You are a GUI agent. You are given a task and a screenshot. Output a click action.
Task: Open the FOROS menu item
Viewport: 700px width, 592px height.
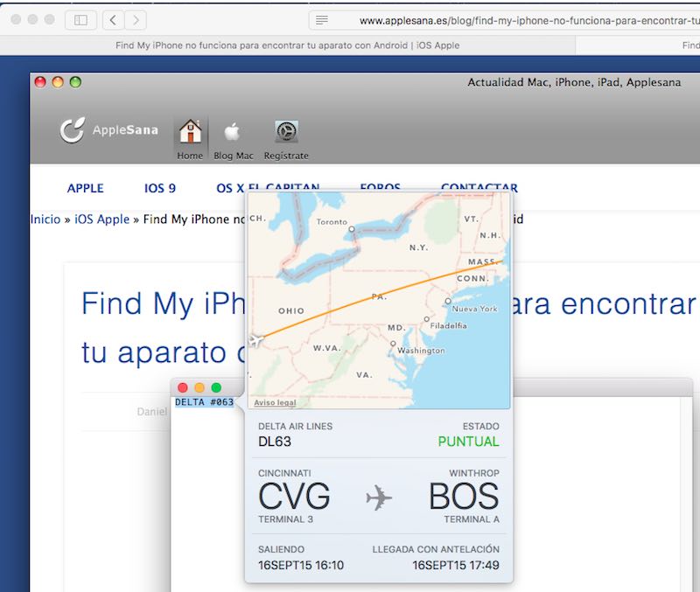pos(380,187)
